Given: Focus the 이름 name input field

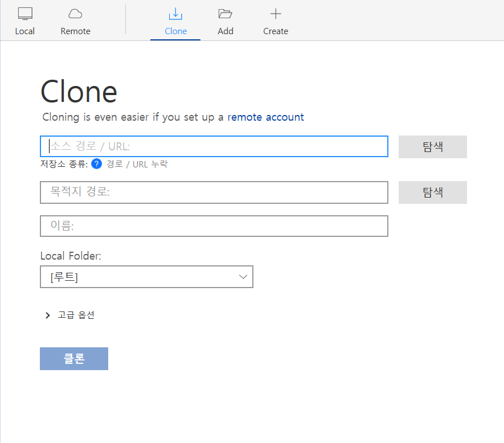Looking at the screenshot, I should click(x=214, y=226).
